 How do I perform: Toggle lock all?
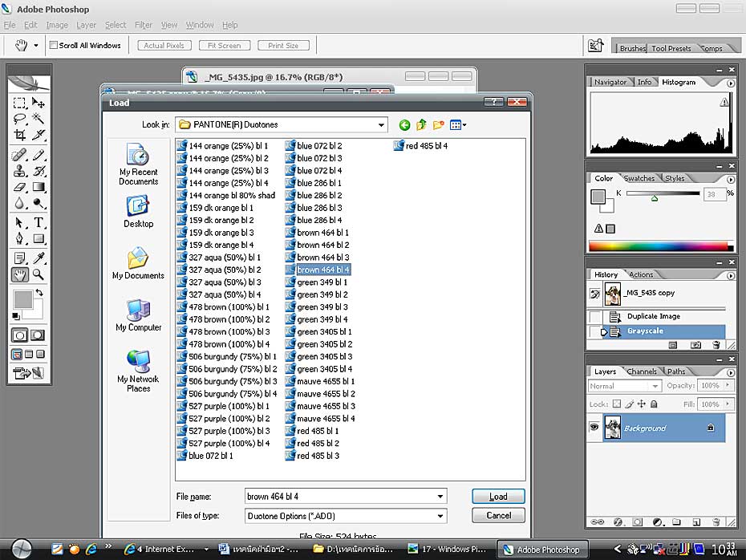coord(655,404)
